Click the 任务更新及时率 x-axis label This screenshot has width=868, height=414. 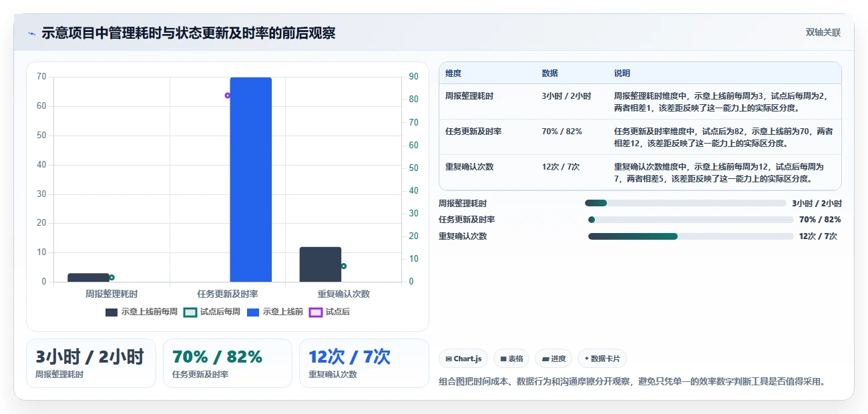click(x=228, y=294)
